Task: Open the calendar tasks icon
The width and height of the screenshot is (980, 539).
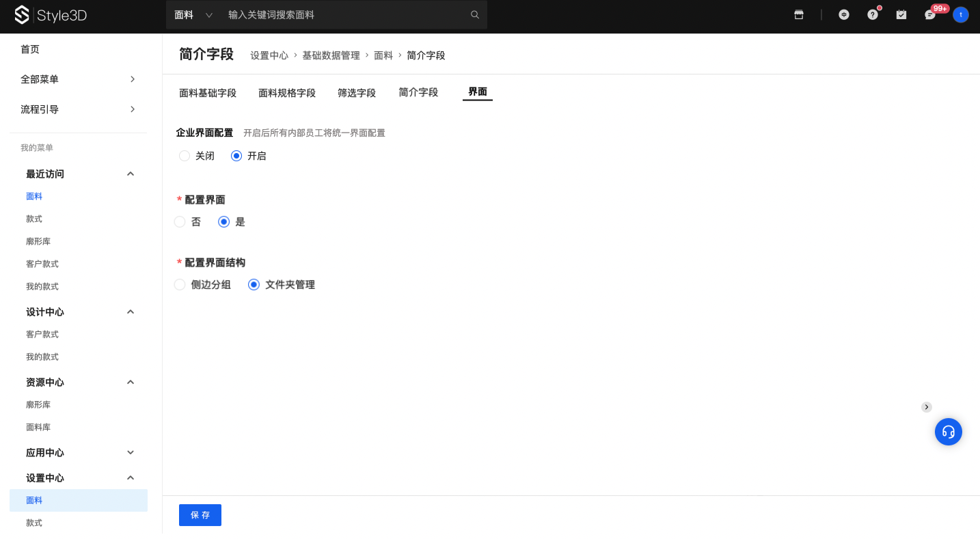Action: coord(901,14)
